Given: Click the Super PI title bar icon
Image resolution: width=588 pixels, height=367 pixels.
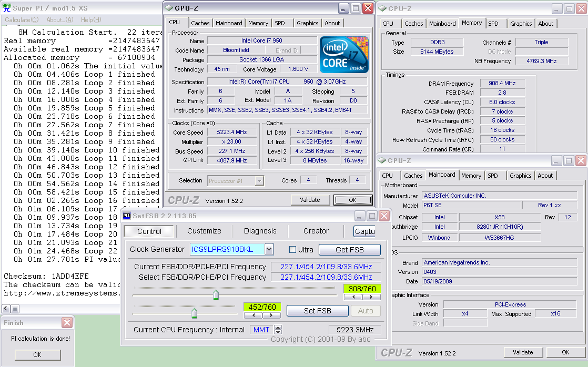Looking at the screenshot, I should (7, 7).
